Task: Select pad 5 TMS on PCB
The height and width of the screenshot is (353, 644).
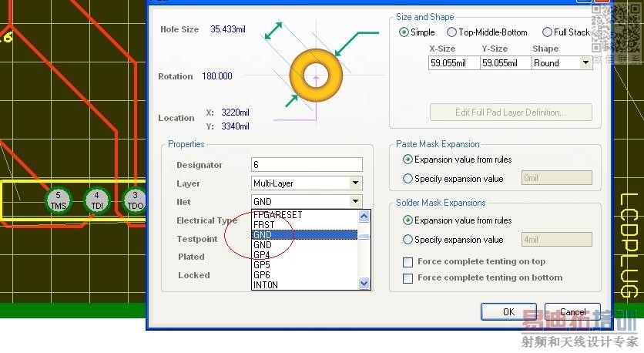Action: pos(58,200)
